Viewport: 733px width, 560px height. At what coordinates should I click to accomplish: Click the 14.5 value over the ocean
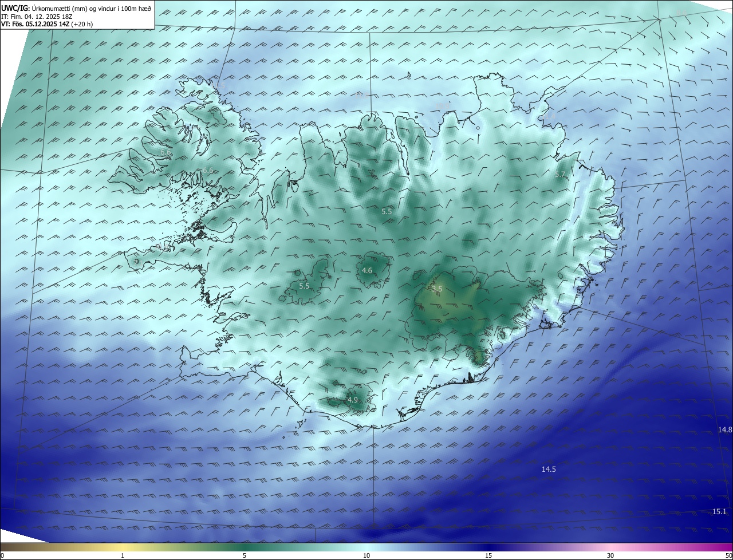pos(549,469)
